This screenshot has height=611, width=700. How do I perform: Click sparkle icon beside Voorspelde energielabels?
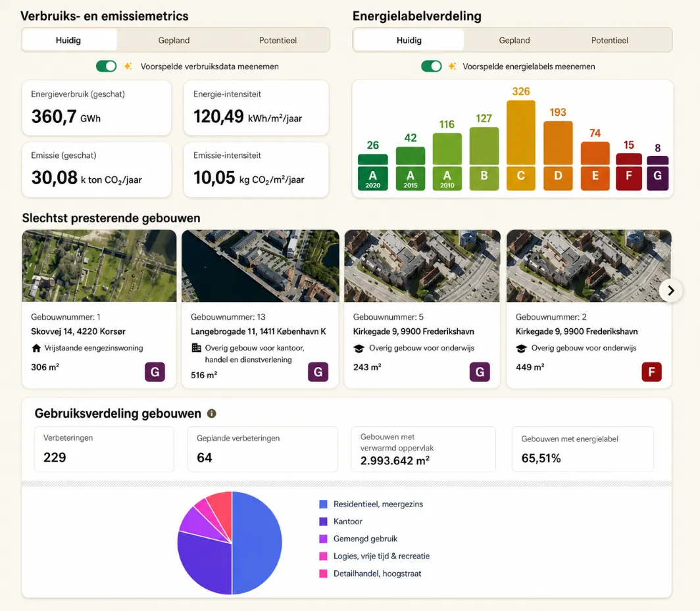(x=452, y=66)
